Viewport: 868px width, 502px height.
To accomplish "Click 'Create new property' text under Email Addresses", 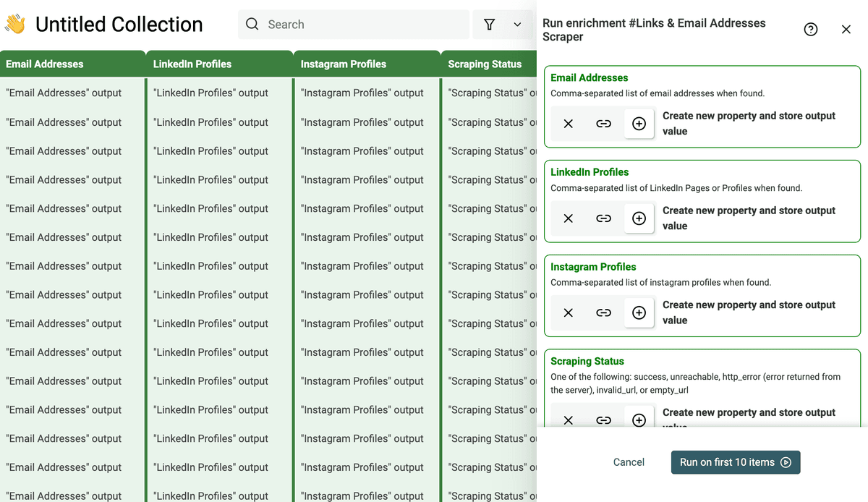I will [749, 124].
